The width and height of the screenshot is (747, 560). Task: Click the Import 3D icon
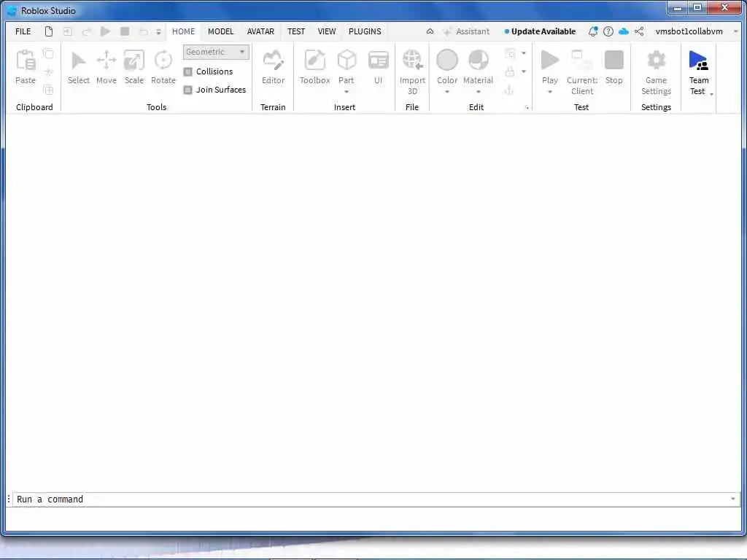coord(412,60)
